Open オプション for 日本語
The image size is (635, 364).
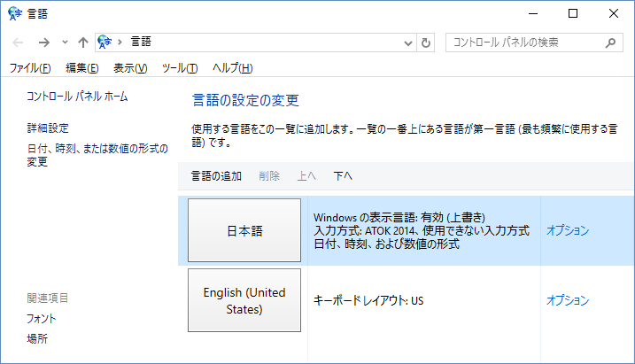[x=567, y=230]
